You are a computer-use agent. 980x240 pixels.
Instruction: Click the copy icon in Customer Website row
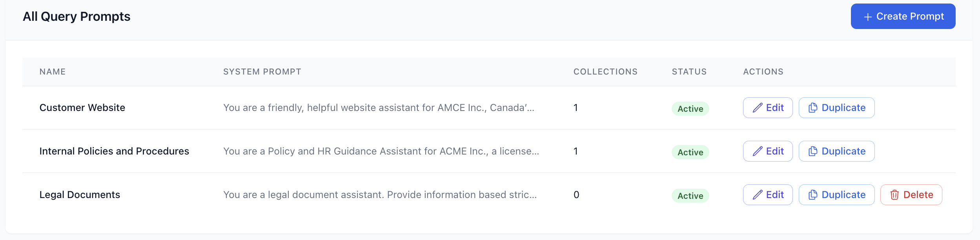tap(813, 108)
